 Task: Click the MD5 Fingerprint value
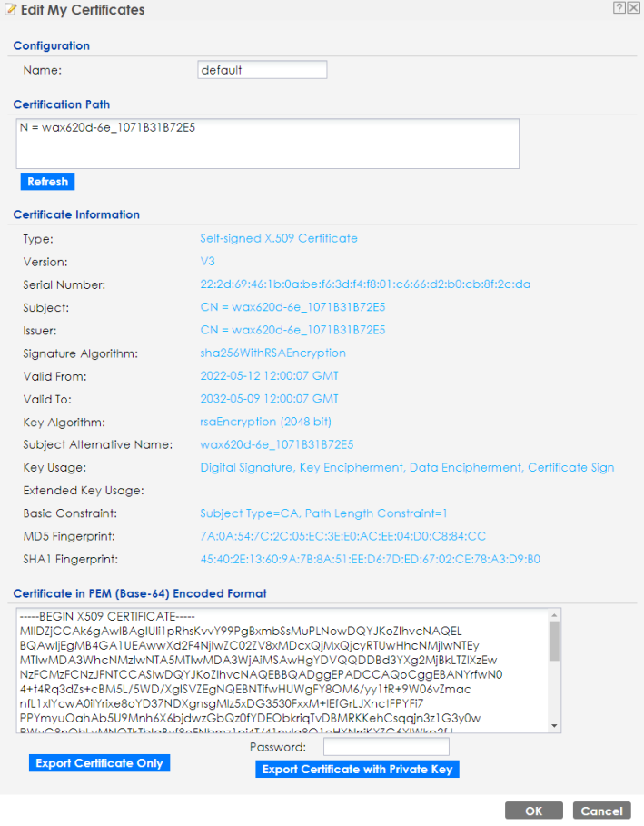pyautogui.click(x=342, y=536)
